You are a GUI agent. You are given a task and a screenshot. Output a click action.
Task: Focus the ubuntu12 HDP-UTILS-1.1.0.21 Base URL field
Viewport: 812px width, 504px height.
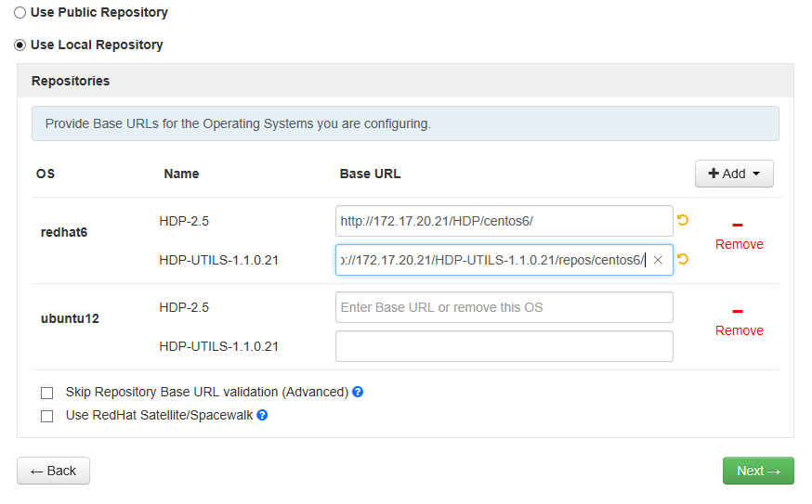click(504, 346)
